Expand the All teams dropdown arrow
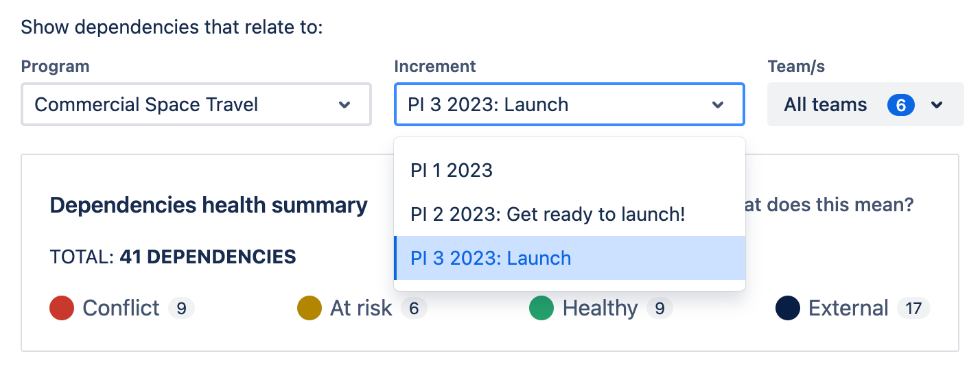 [937, 105]
